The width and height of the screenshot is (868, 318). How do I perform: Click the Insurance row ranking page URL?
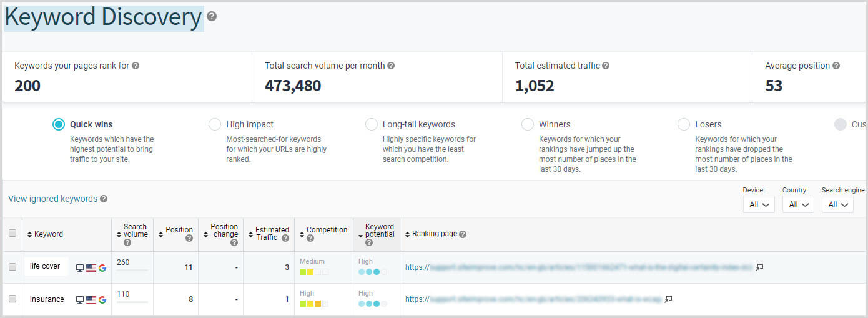[532, 299]
